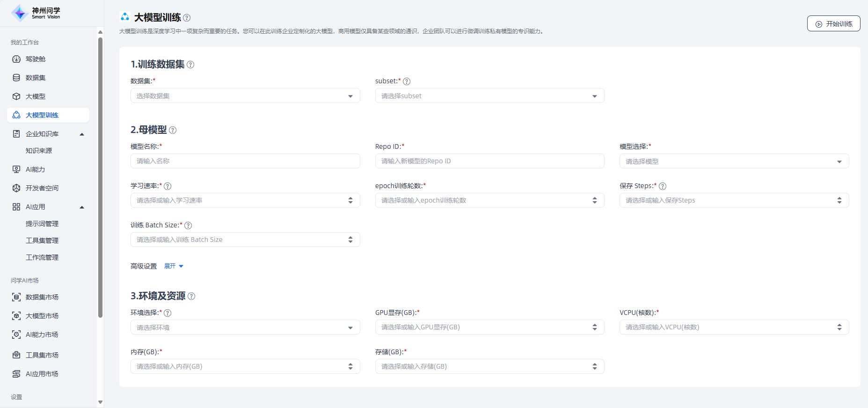Viewport: 868px width, 408px height.
Task: Open the 选择数据集 dropdown
Action: coord(245,96)
